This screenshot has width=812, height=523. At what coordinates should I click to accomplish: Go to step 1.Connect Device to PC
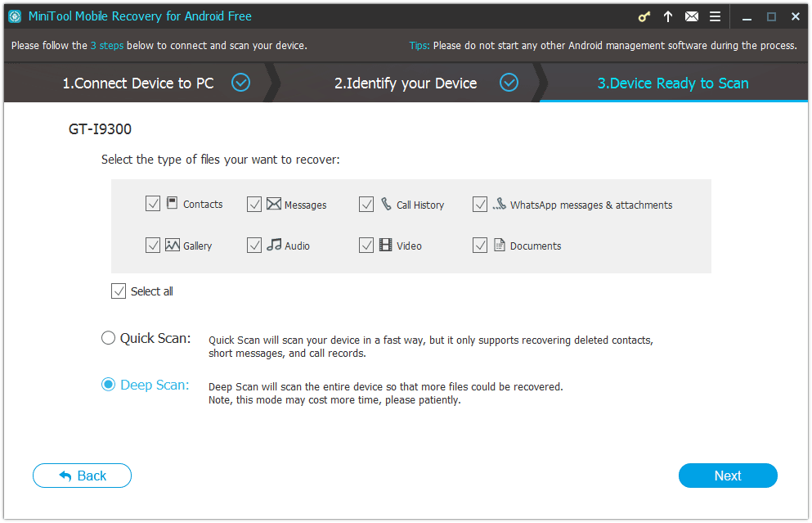138,83
